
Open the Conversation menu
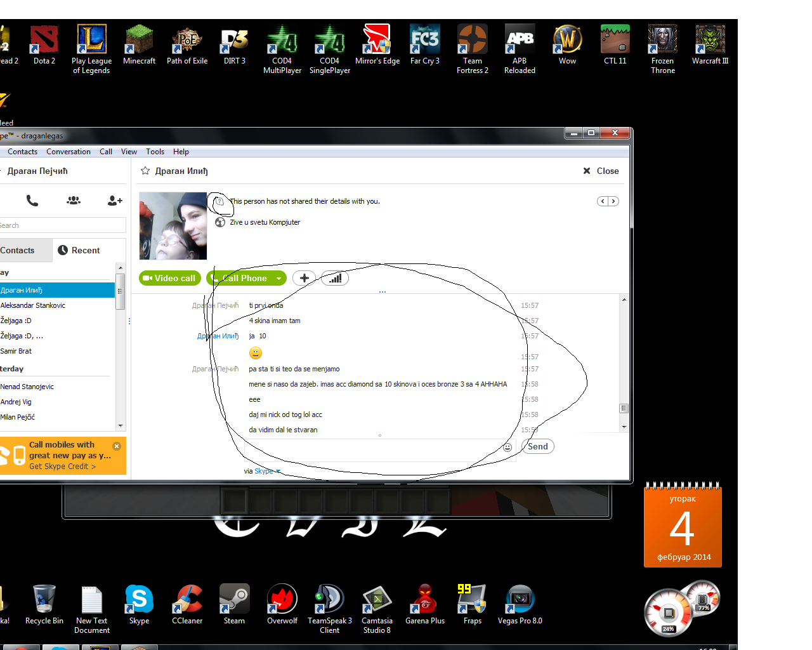pyautogui.click(x=69, y=152)
